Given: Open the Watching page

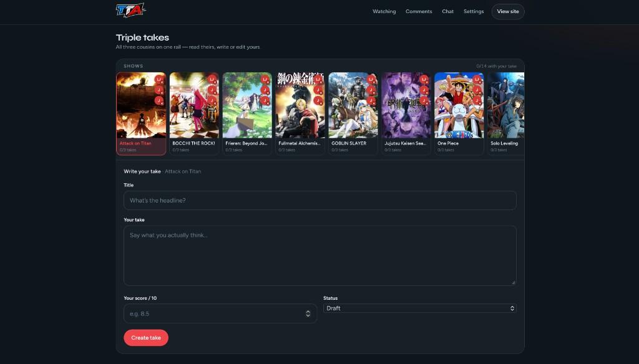Looking at the screenshot, I should 384,11.
